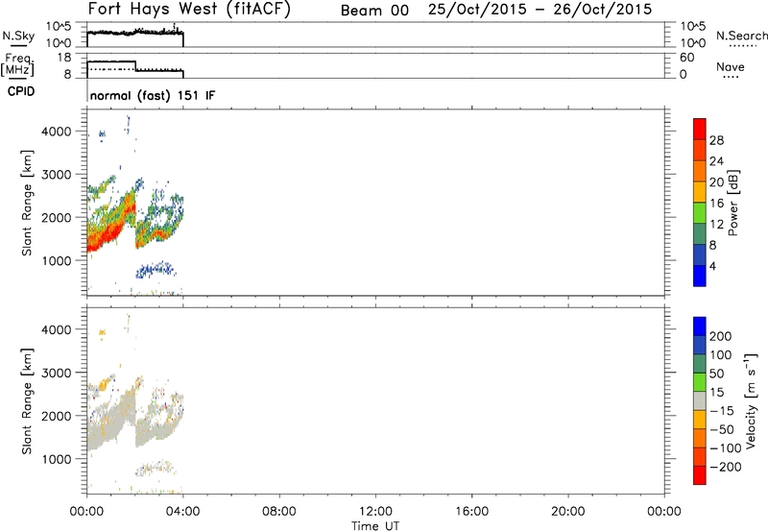Click the '08:00' time tick label
Image resolution: width=768 pixels, height=532 pixels.
tap(279, 512)
